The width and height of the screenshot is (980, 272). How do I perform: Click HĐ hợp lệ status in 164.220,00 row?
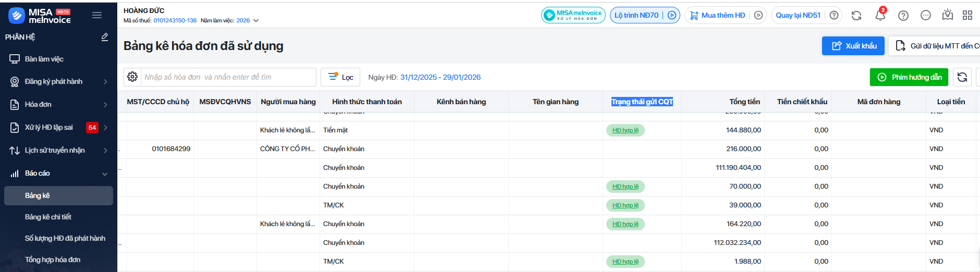pos(626,224)
